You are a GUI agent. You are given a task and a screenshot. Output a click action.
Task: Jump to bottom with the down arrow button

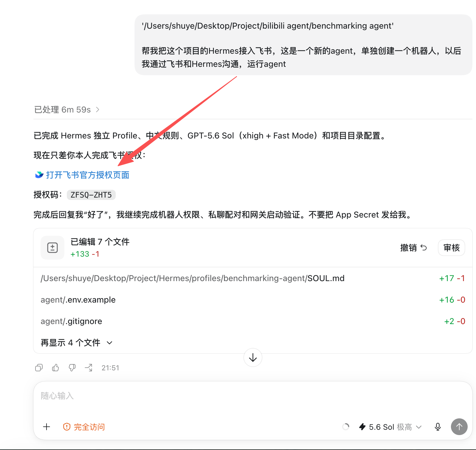coord(253,357)
